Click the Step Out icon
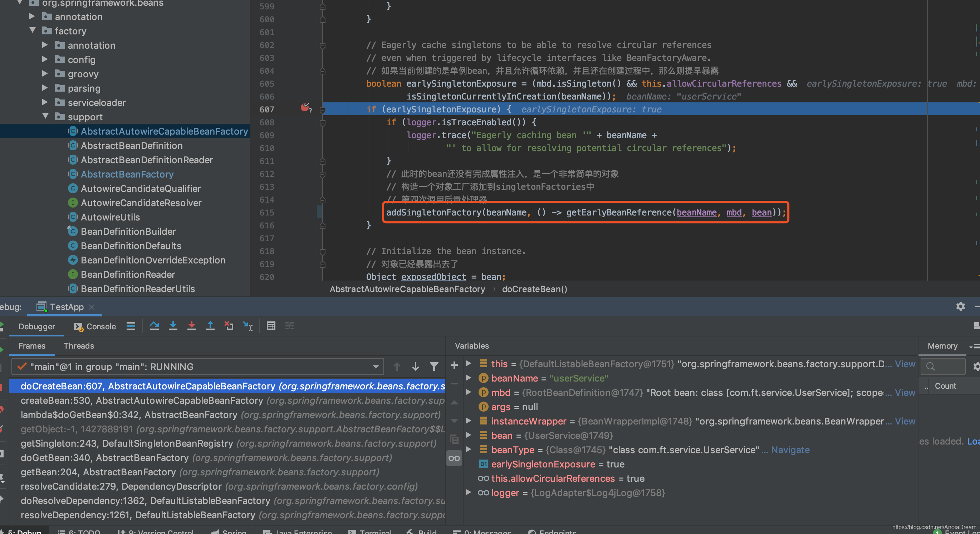980x534 pixels. pyautogui.click(x=210, y=326)
